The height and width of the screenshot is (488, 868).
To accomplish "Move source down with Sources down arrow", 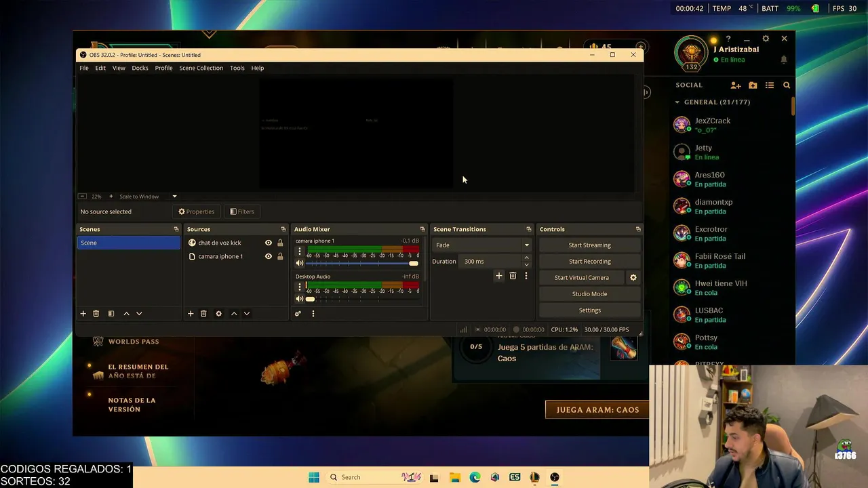I will (x=247, y=314).
